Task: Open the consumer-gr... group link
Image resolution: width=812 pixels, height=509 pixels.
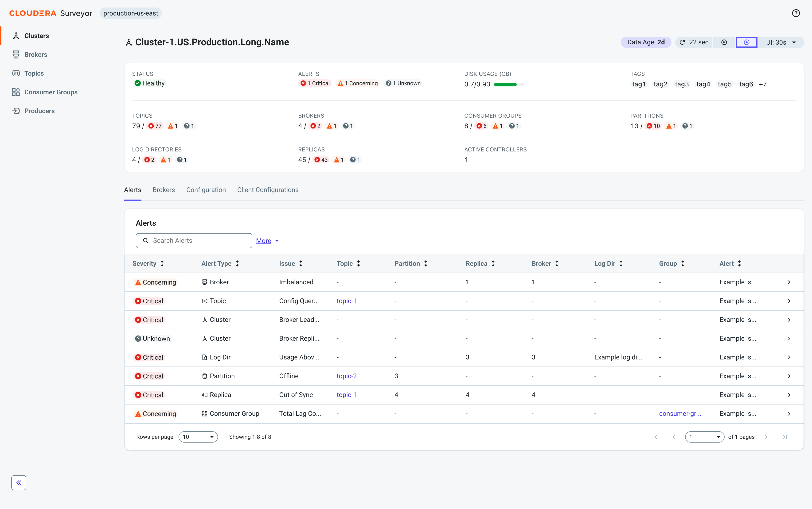Action: (x=680, y=413)
